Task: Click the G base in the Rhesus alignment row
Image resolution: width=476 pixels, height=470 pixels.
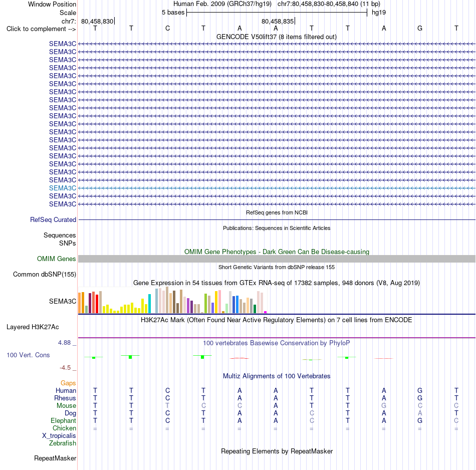Action: click(x=420, y=398)
